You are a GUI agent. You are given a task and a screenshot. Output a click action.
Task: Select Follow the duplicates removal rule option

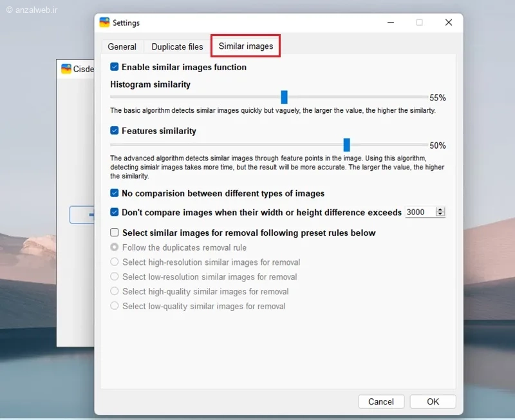pos(115,247)
